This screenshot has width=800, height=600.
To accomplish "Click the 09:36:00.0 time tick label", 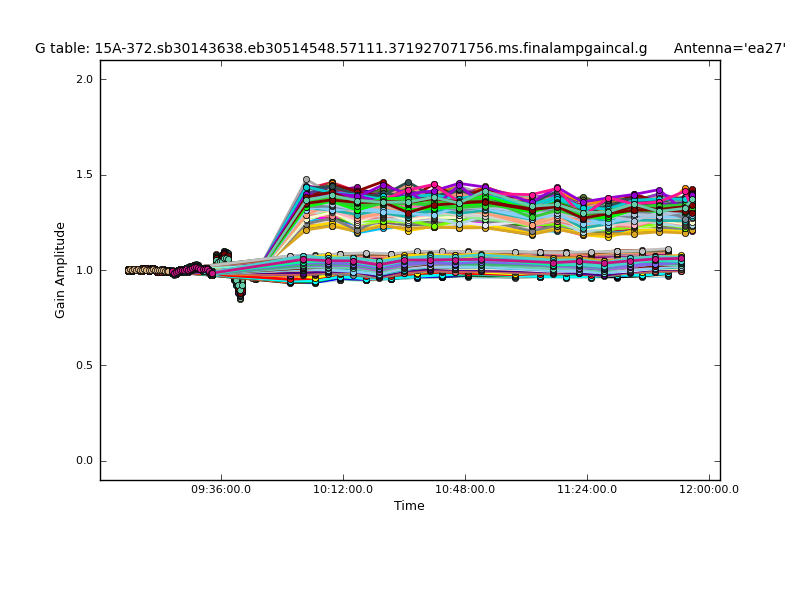I will tap(221, 490).
